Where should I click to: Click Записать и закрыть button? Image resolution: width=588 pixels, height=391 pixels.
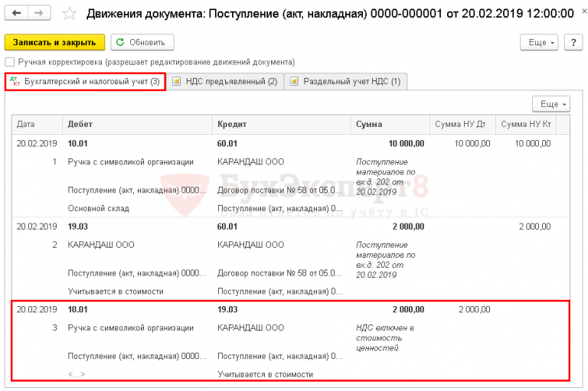pos(55,42)
